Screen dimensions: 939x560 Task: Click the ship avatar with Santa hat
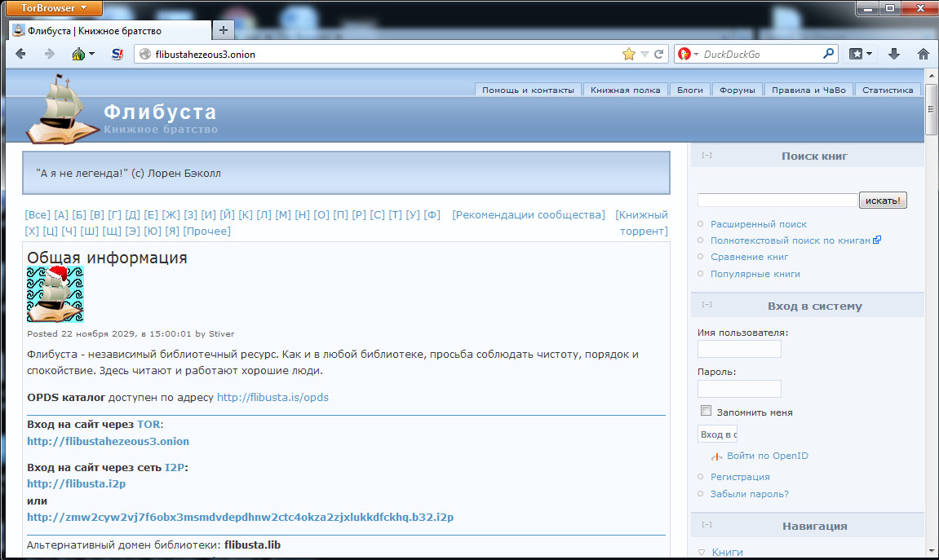tap(55, 294)
